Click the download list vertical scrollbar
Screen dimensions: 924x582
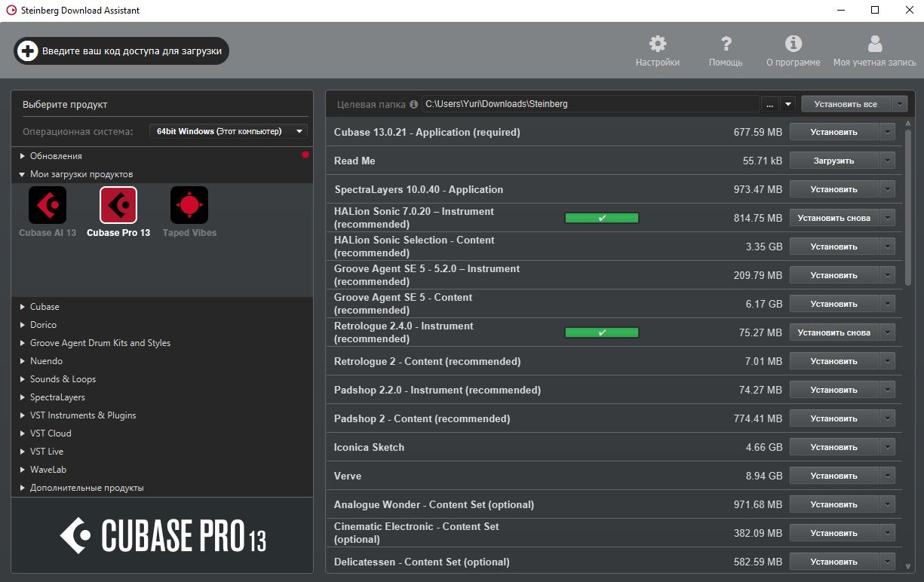[x=908, y=207]
